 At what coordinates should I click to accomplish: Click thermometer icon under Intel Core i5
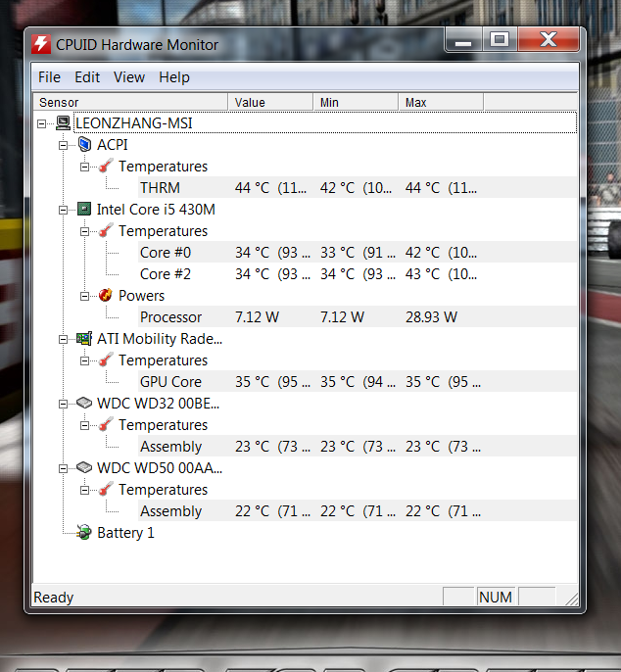[x=106, y=231]
